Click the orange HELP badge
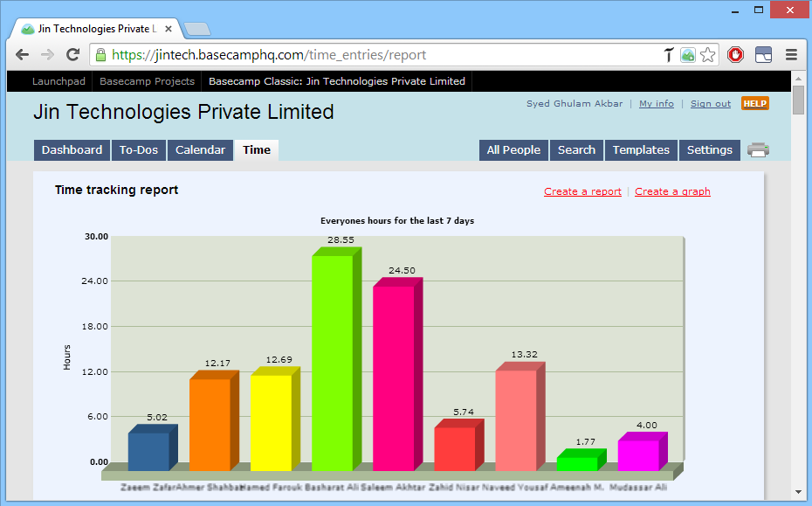Screen dimensions: 812x506 click(754, 103)
